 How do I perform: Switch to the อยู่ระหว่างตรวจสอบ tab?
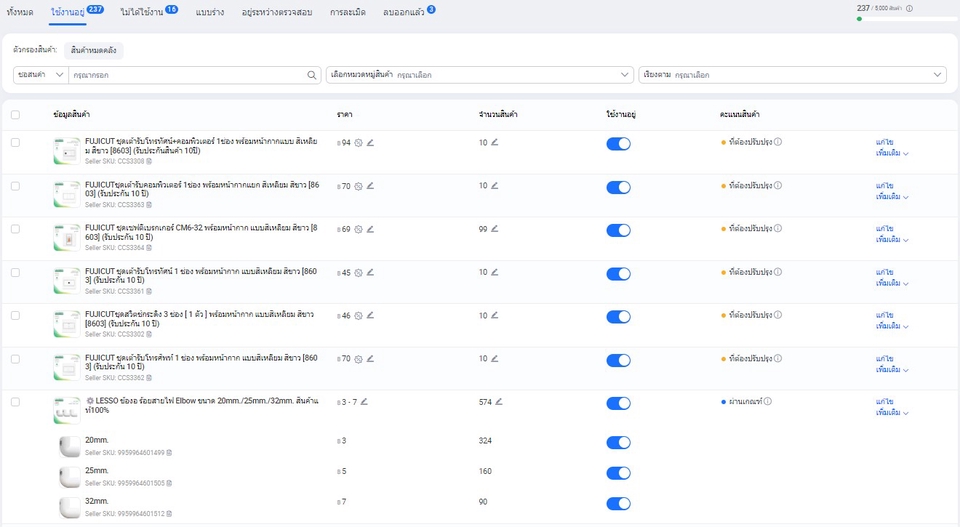pos(277,12)
